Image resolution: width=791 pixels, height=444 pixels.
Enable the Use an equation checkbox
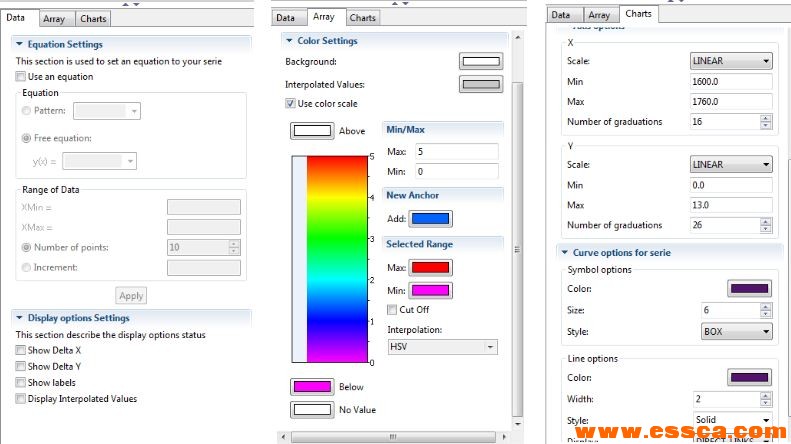point(21,77)
